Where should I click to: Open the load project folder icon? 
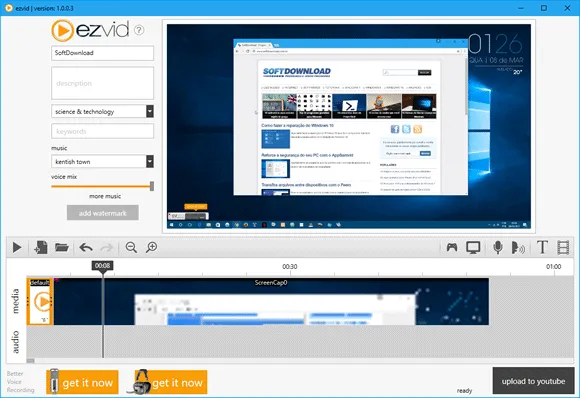pyautogui.click(x=62, y=247)
